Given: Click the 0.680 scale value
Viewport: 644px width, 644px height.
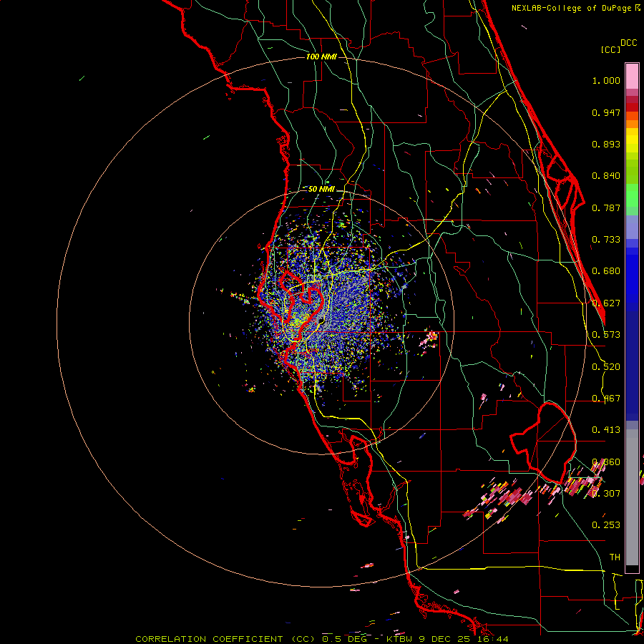Looking at the screenshot, I should point(606,271).
